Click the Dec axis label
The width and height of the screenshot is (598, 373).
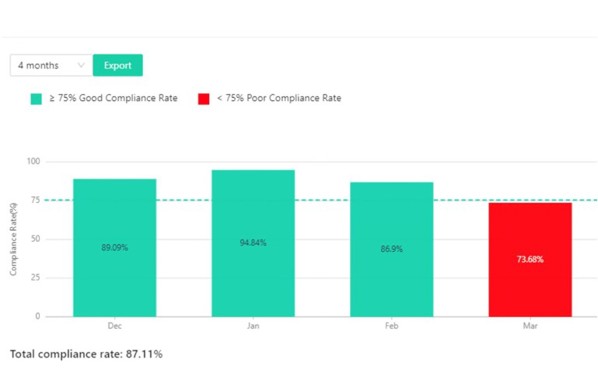115,326
